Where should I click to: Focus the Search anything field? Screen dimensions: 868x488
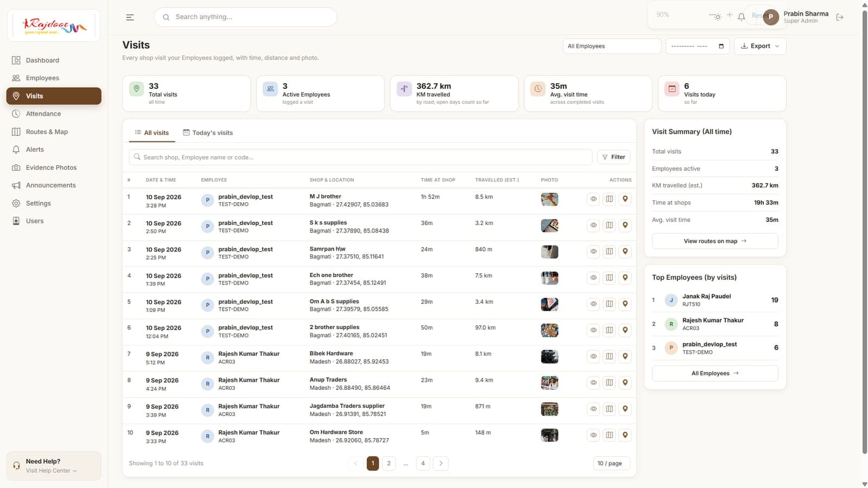click(x=246, y=17)
